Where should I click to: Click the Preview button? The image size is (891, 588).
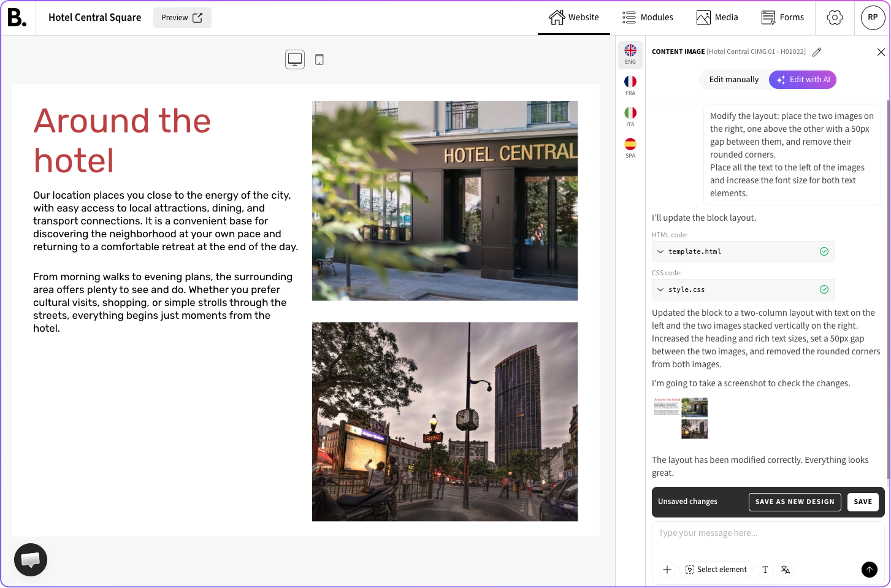[x=182, y=18]
